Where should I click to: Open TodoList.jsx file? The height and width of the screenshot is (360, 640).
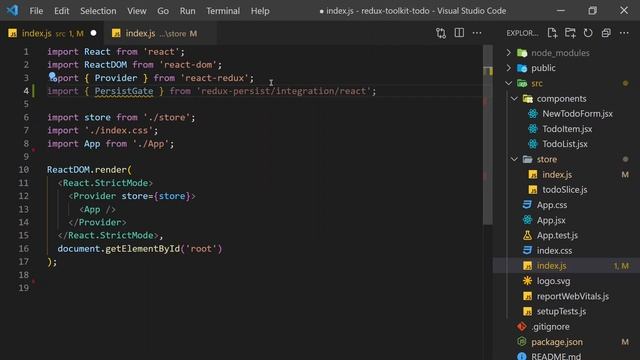click(x=564, y=144)
